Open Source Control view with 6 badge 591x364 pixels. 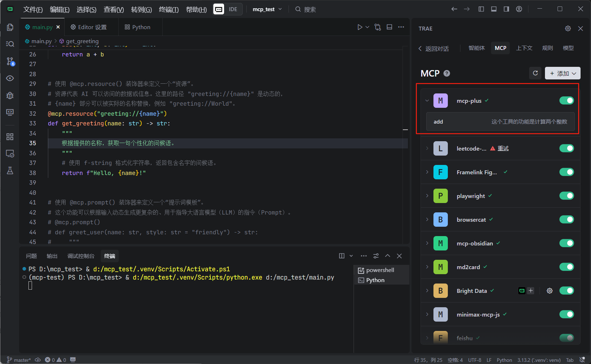pos(10,61)
